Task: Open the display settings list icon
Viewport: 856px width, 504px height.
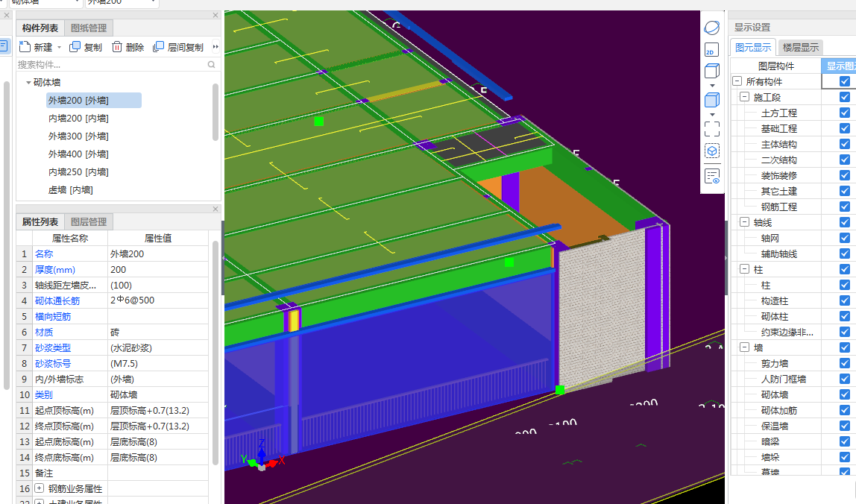Action: click(x=712, y=177)
